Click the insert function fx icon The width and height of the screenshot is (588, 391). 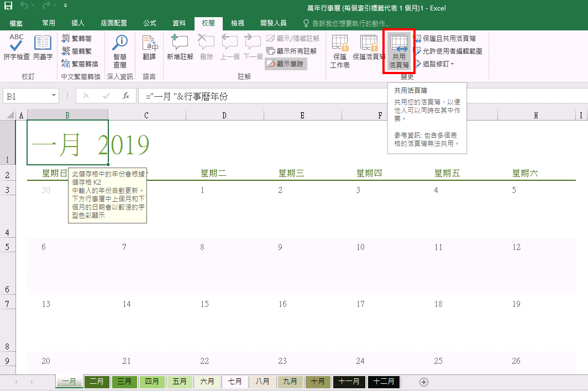pos(126,96)
